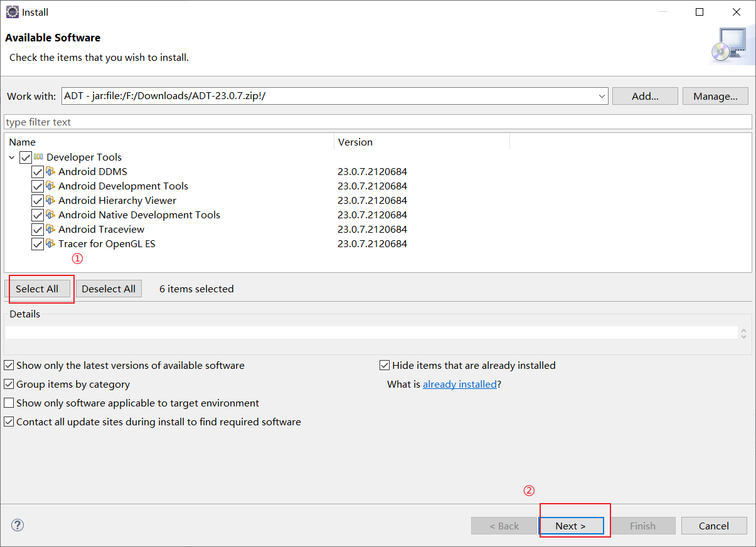Uncheck the Android DDMS checkbox

(x=38, y=172)
